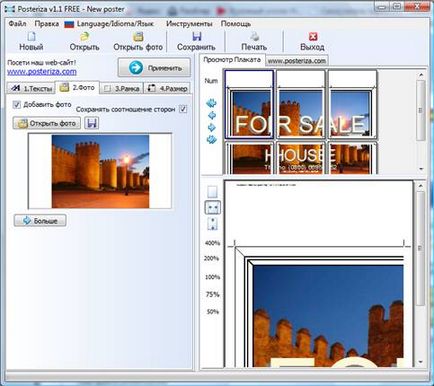Screen dimensions: 434x386
Task: Go to previous page arrow icon
Action: click(211, 115)
